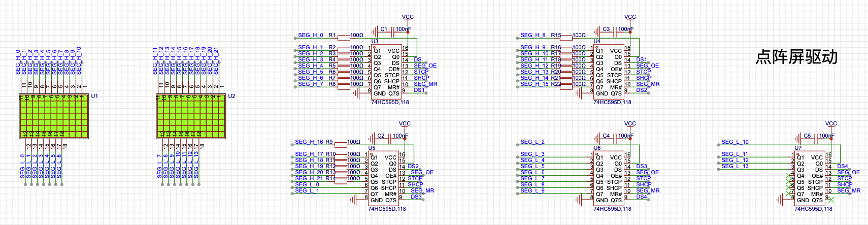Image resolution: width=868 pixels, height=225 pixels.
Task: Select the DS net label at U3
Action: pyautogui.click(x=417, y=59)
